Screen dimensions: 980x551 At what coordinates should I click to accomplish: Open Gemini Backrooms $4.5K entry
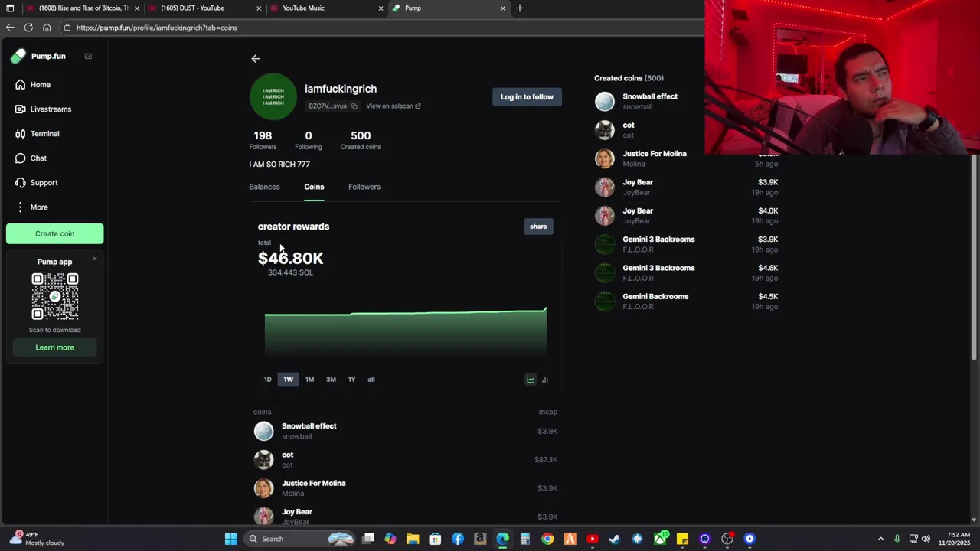click(686, 302)
